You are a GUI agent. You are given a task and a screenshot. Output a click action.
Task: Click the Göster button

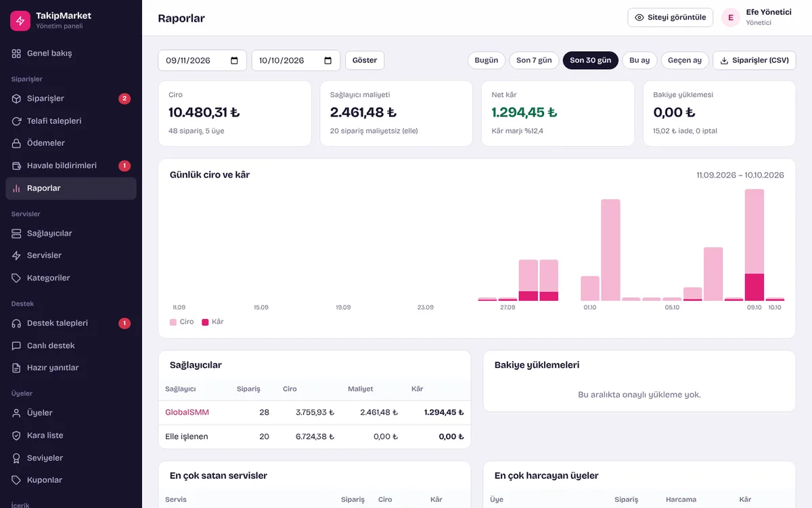tap(365, 60)
